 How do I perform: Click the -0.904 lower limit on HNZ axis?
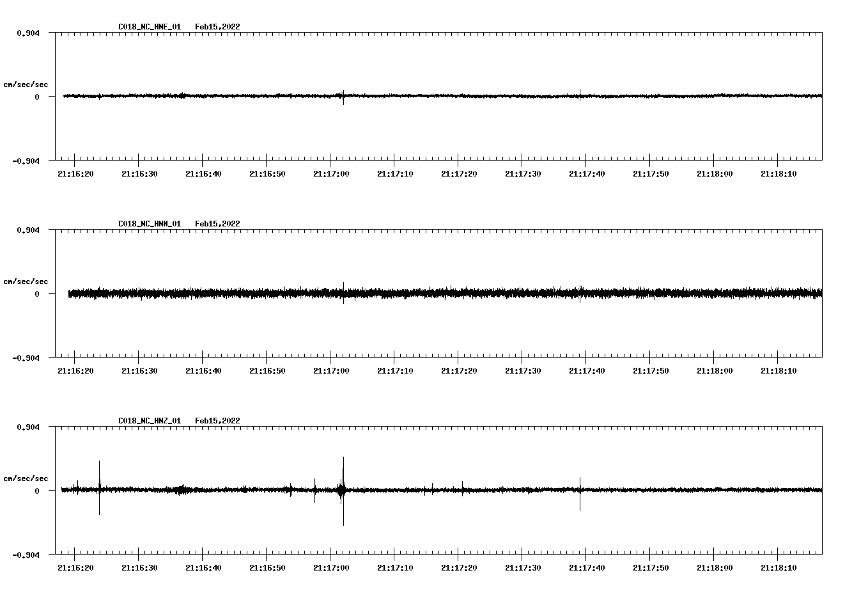click(26, 555)
